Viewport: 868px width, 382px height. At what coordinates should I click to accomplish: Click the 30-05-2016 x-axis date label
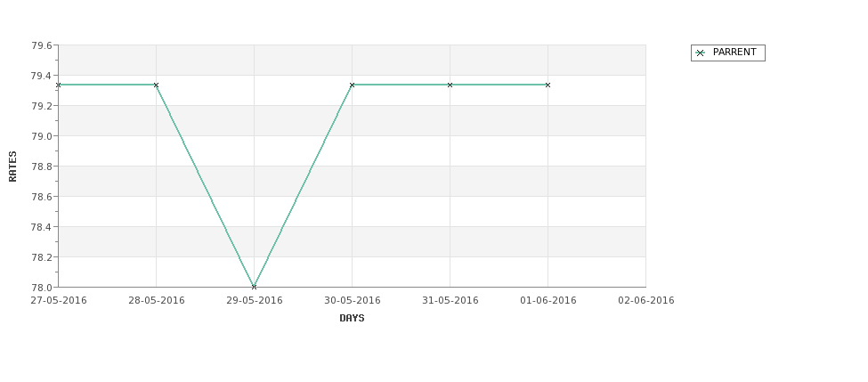pyautogui.click(x=352, y=301)
